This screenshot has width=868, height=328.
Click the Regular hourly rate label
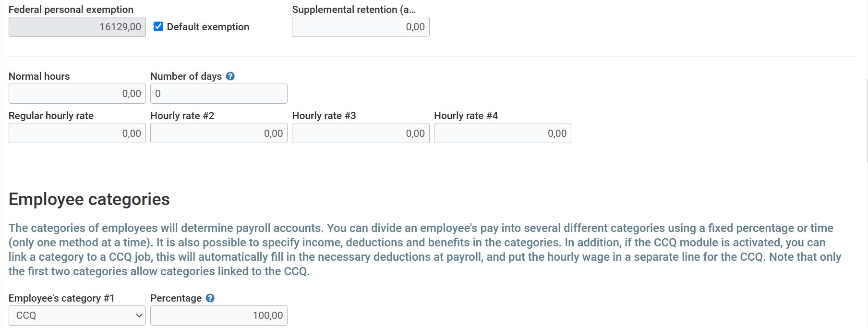(51, 116)
